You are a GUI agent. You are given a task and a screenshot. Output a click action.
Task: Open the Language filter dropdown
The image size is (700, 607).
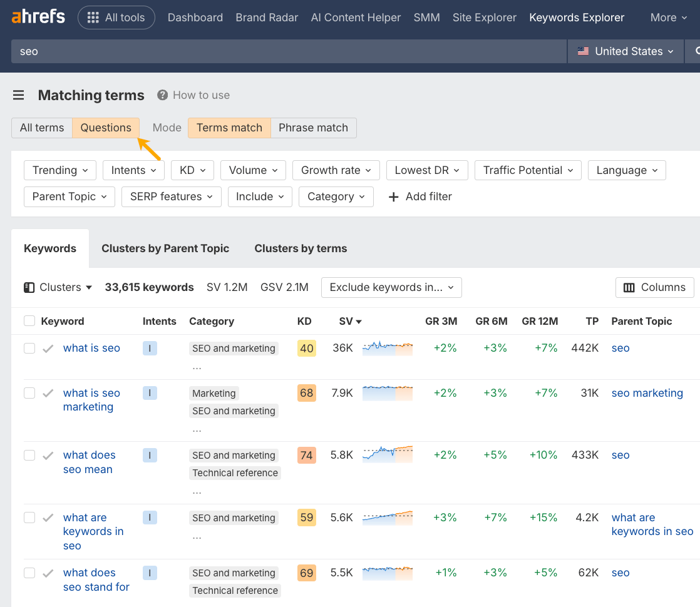pos(627,170)
